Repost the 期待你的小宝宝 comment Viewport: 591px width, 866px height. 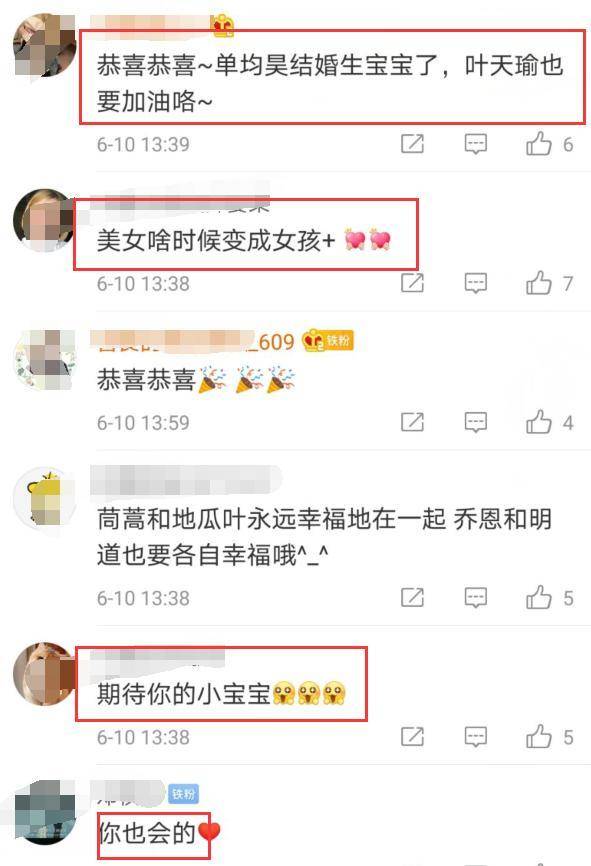click(412, 737)
